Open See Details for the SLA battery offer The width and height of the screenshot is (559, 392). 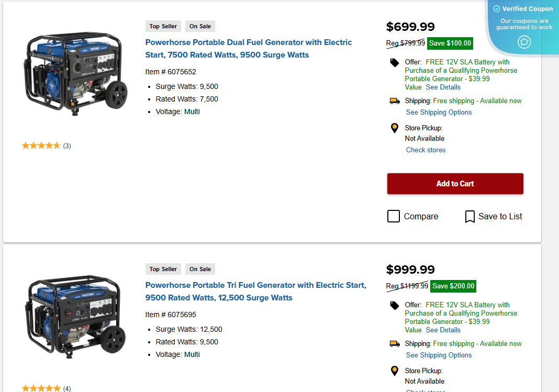click(x=443, y=87)
